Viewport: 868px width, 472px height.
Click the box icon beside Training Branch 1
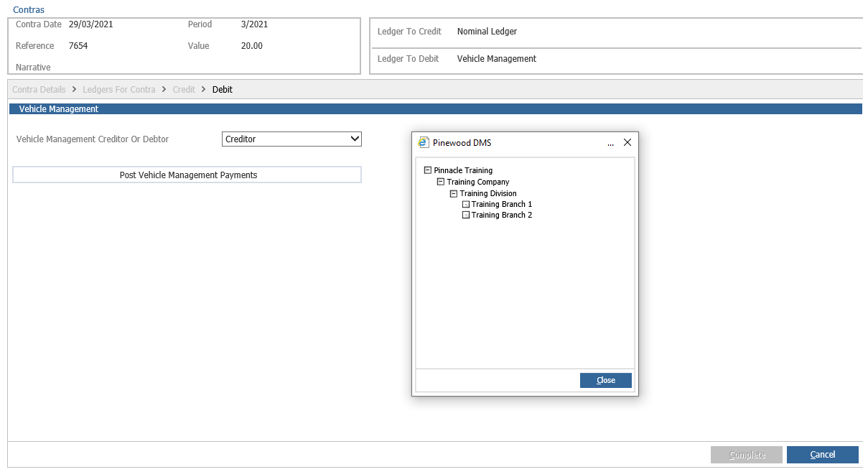[x=466, y=204]
